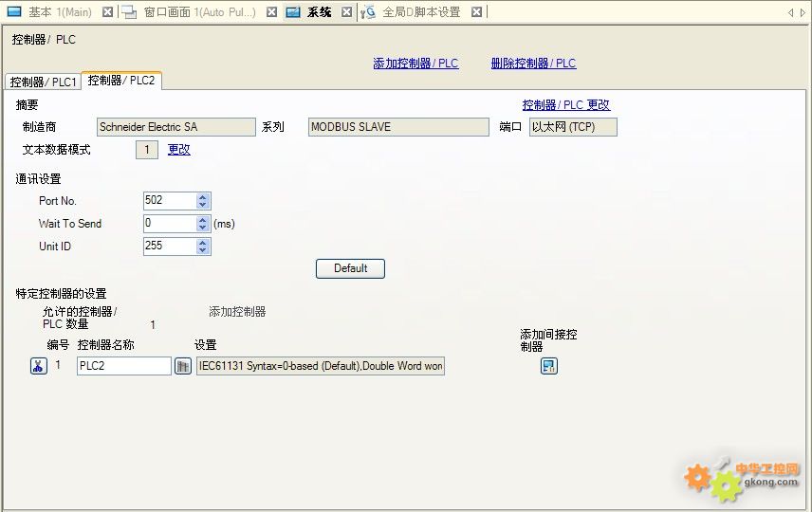Click 删除控制器/PLC link
Viewport: 812px width, 512px height.
point(533,64)
